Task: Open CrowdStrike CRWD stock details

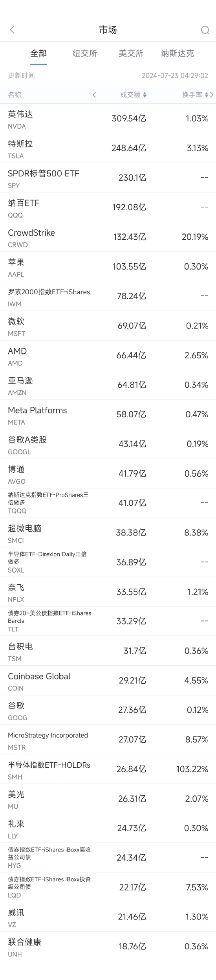Action: (x=108, y=237)
